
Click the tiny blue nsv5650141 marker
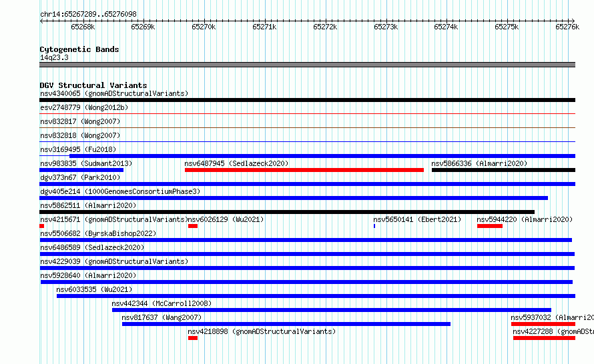[x=374, y=226]
